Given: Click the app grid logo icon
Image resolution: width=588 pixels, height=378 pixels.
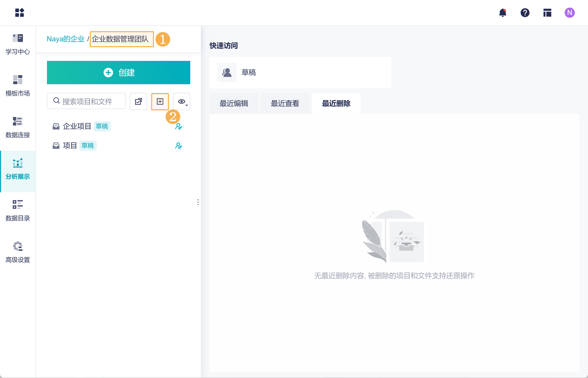Looking at the screenshot, I should (x=20, y=13).
